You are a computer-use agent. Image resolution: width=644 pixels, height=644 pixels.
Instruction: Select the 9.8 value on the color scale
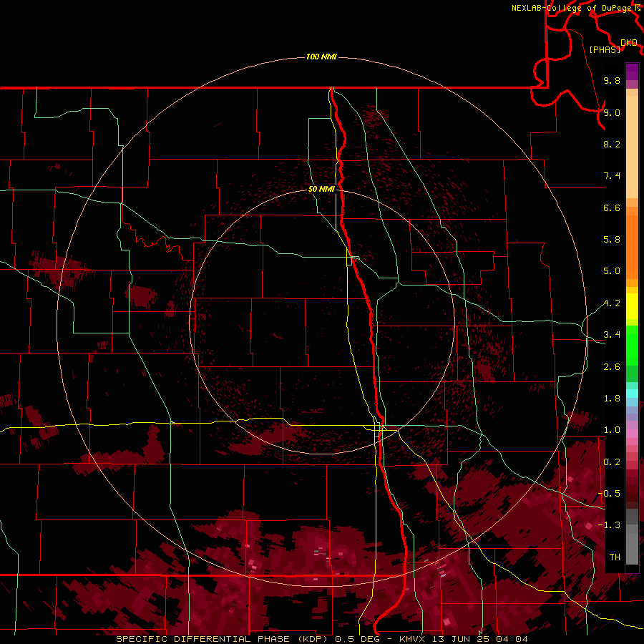tap(612, 80)
